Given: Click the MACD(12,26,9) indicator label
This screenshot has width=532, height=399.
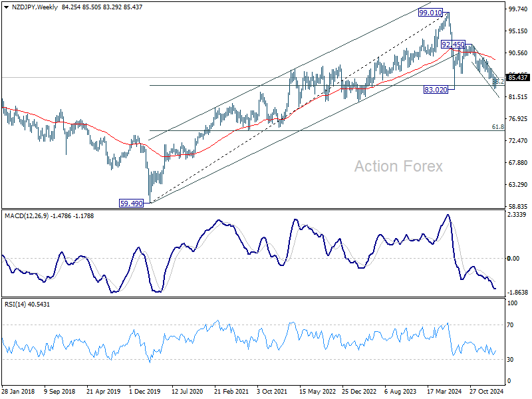Looking at the screenshot, I should point(49,215).
